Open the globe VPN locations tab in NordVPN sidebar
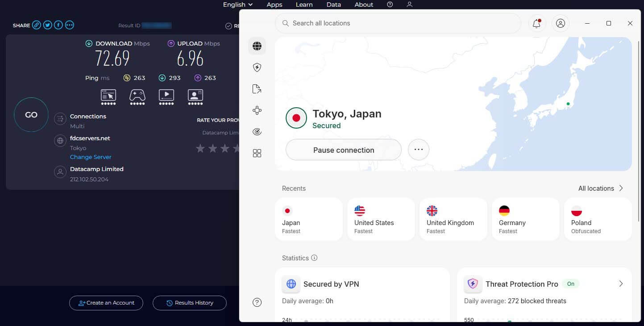 click(257, 46)
